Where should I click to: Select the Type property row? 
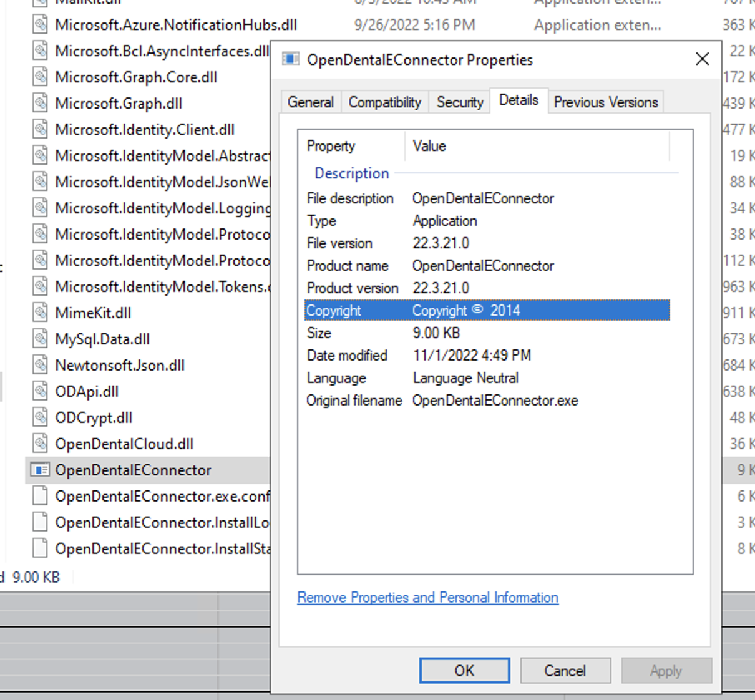point(487,221)
